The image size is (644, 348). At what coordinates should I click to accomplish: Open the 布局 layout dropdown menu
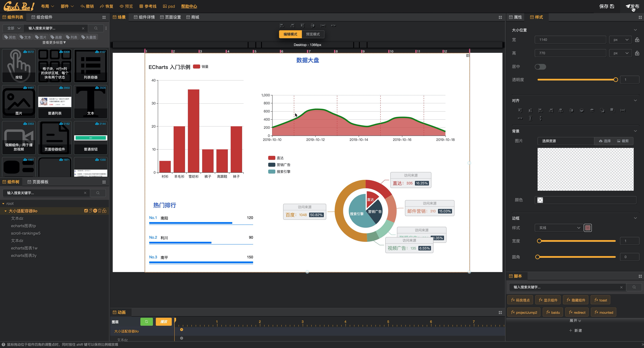tap(47, 6)
